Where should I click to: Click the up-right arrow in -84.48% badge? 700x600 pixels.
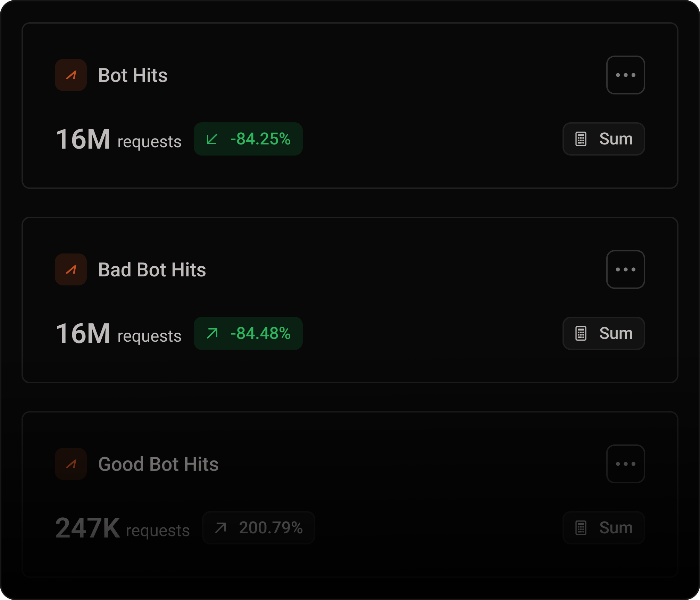(x=212, y=333)
